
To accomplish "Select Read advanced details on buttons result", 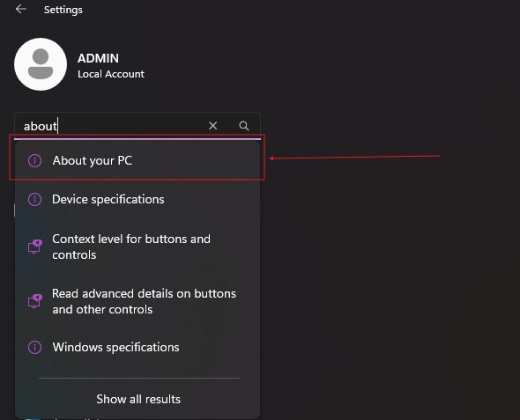I will click(x=137, y=301).
